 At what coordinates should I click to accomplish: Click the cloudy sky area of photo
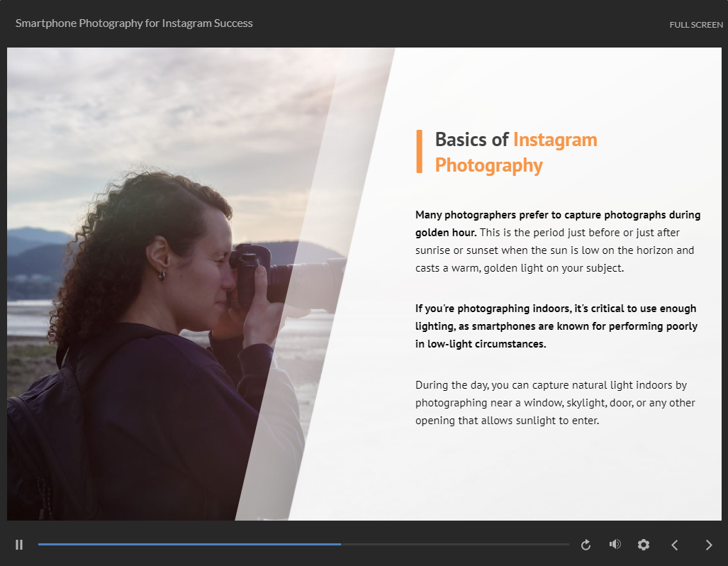142,106
